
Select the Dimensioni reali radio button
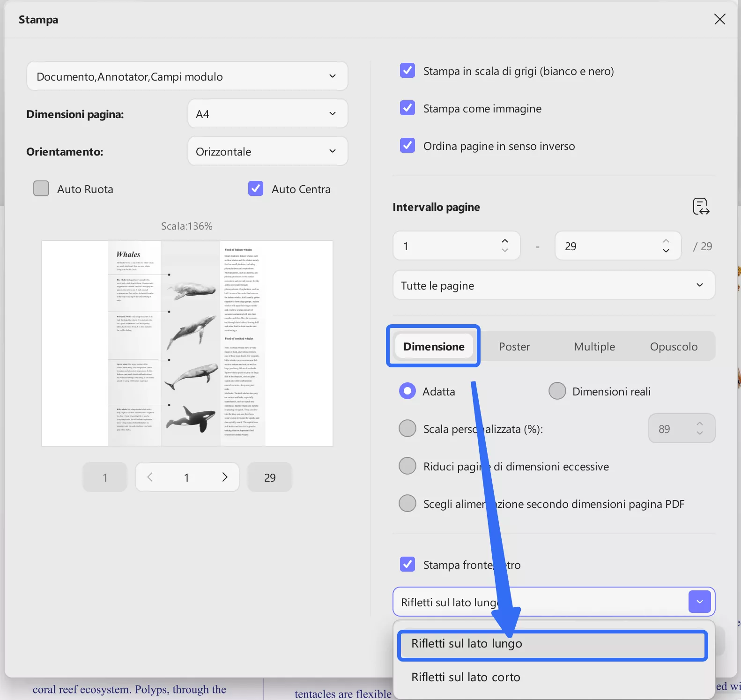click(557, 391)
